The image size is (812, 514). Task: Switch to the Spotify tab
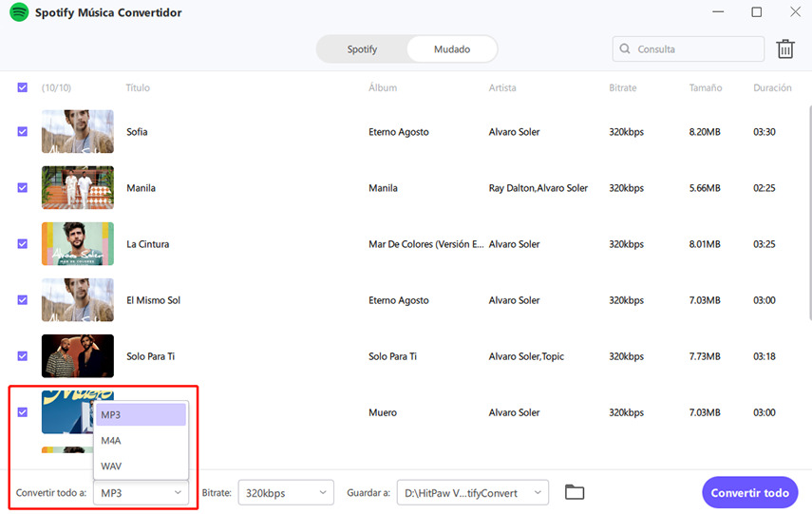tap(362, 49)
